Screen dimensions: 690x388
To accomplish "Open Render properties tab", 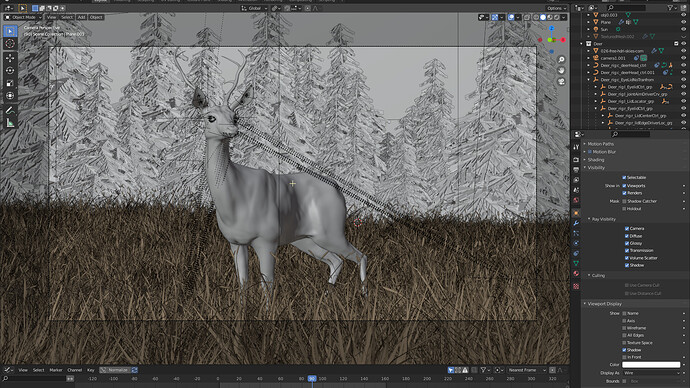I will click(576, 160).
